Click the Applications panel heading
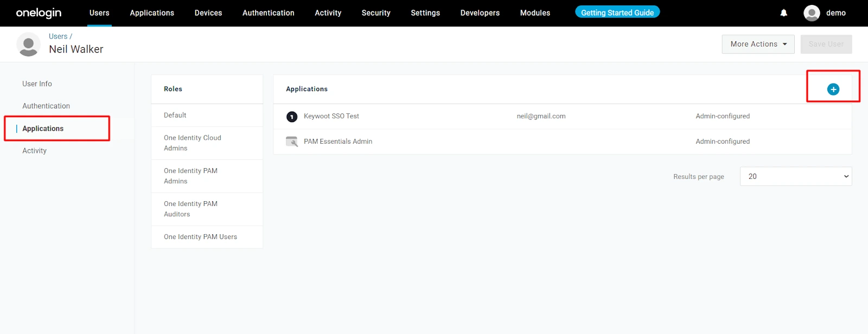 point(307,89)
